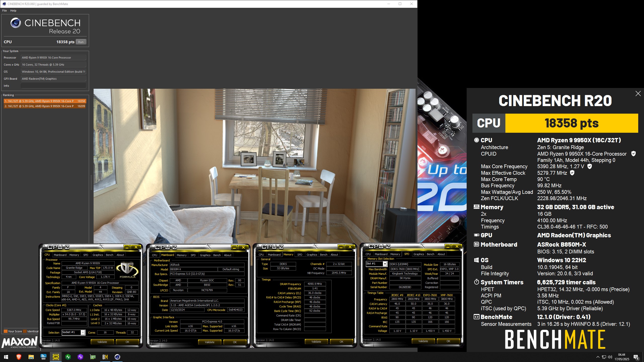Viewport: 644px width, 362px height.
Task: Click the Cores x GHz field in Your System
Action: 53,65
